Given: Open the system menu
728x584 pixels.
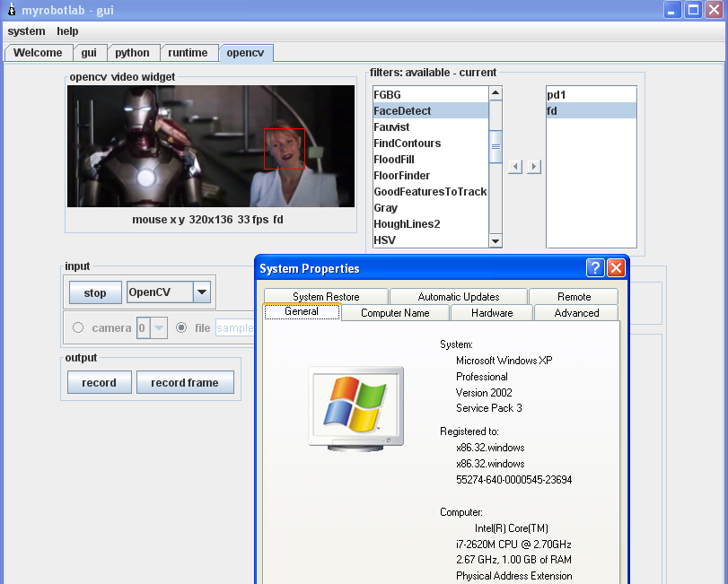Looking at the screenshot, I should point(26,31).
